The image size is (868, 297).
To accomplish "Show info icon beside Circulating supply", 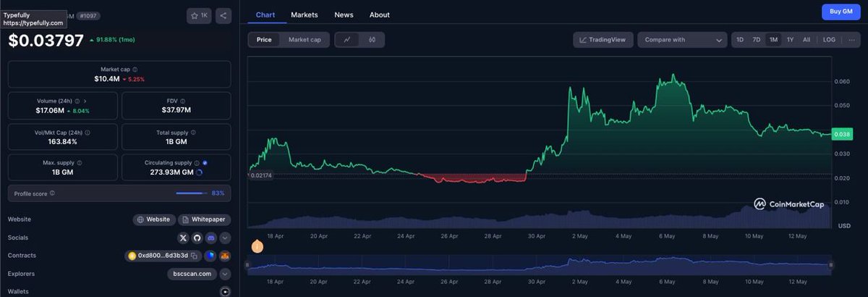I will point(197,163).
